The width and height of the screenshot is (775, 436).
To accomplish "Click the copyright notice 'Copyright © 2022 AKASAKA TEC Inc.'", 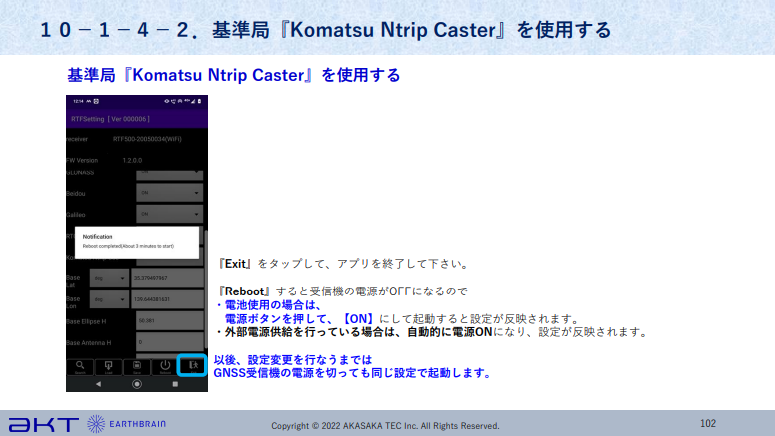I will pos(385,426).
